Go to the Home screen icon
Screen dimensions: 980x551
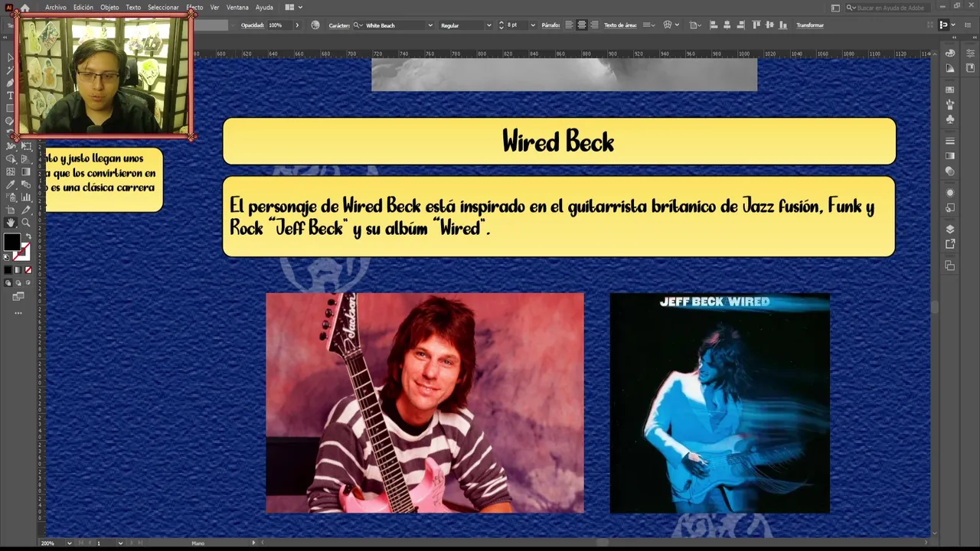coord(25,8)
